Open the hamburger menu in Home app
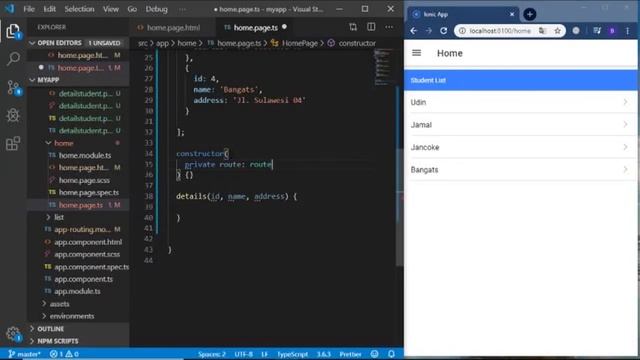This screenshot has width=640, height=360. coord(416,53)
